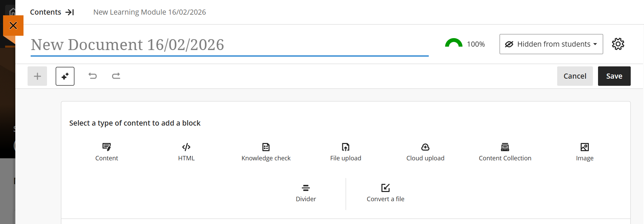Open Content Collection block option
Screen dimensions: 644x224
point(505,152)
